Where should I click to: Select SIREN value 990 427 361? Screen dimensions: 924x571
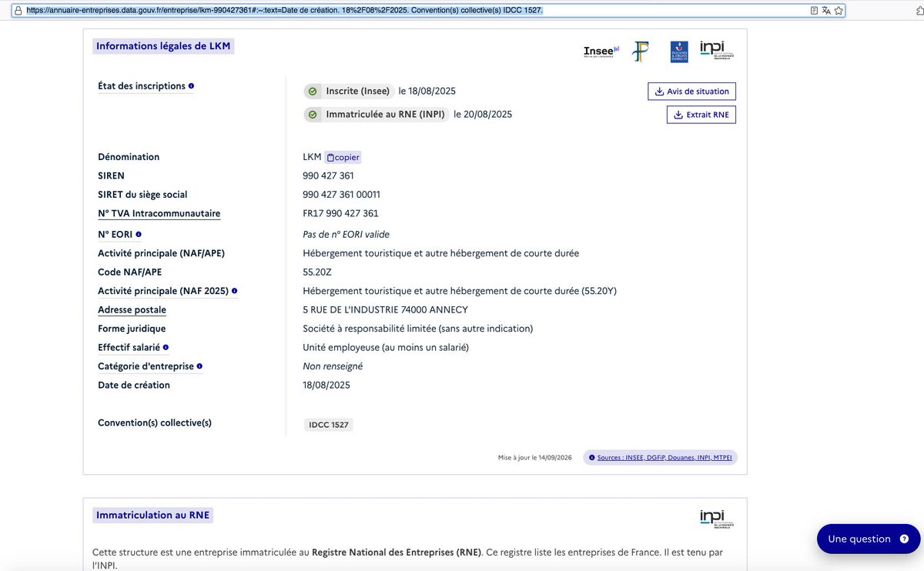(329, 175)
